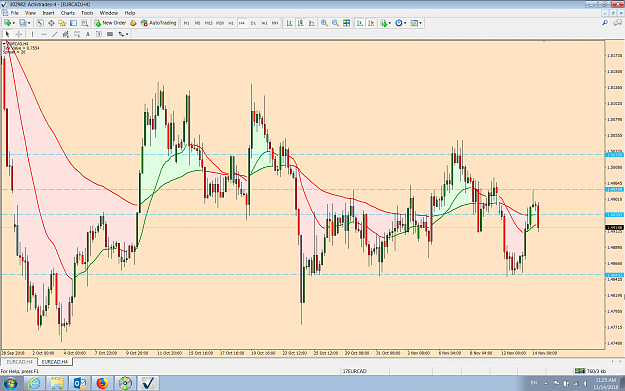Open the File menu
This screenshot has height=391, width=625.
[15, 13]
